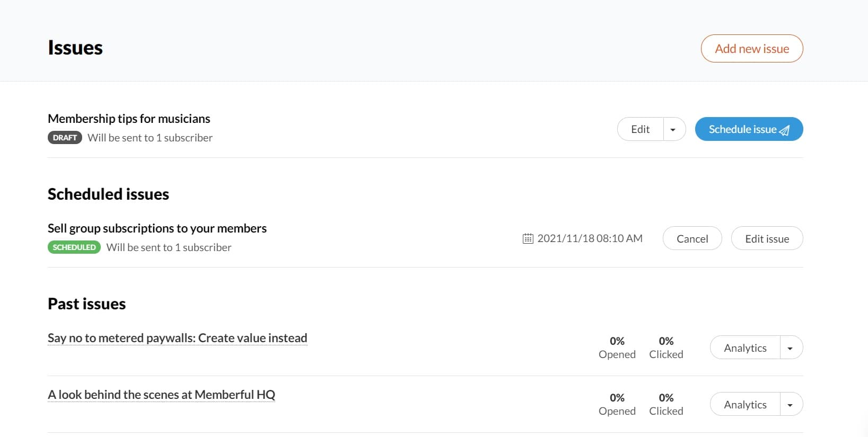Click the DRAFT status badge

(65, 138)
